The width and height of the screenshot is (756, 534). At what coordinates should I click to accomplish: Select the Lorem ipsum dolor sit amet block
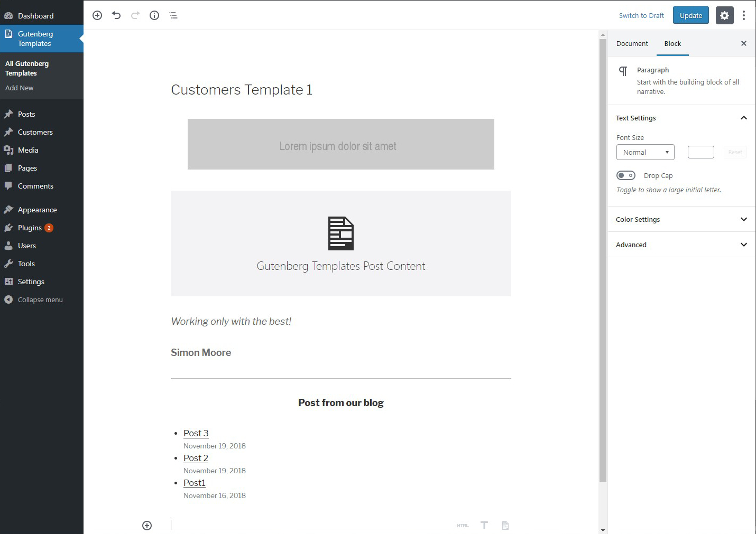click(x=341, y=144)
